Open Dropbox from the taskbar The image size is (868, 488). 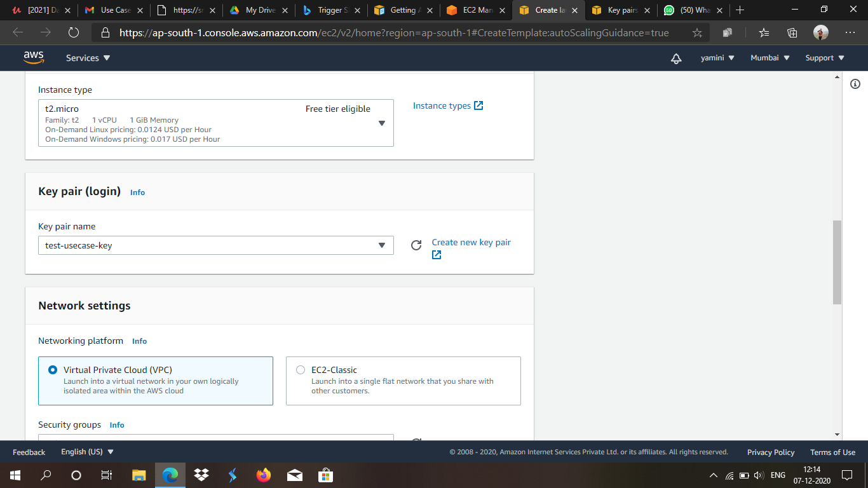click(201, 475)
